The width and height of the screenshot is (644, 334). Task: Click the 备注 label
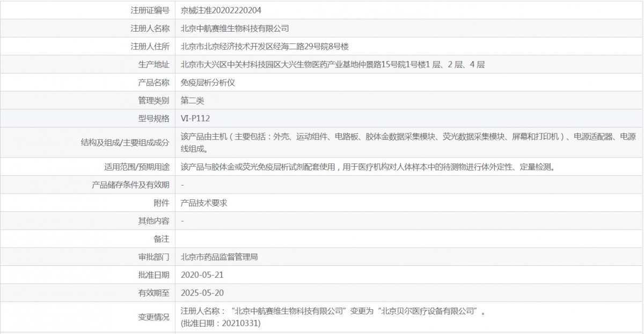[x=162, y=239]
